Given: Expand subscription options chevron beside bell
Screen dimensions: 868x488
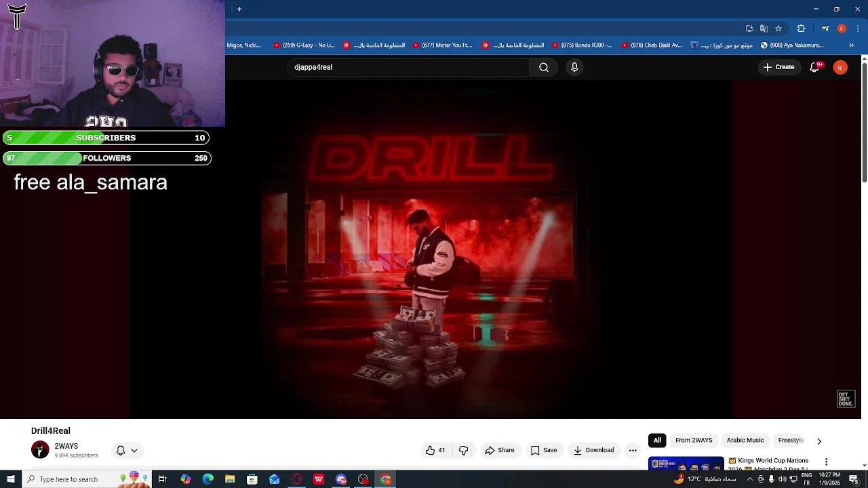Looking at the screenshot, I should pos(134,450).
